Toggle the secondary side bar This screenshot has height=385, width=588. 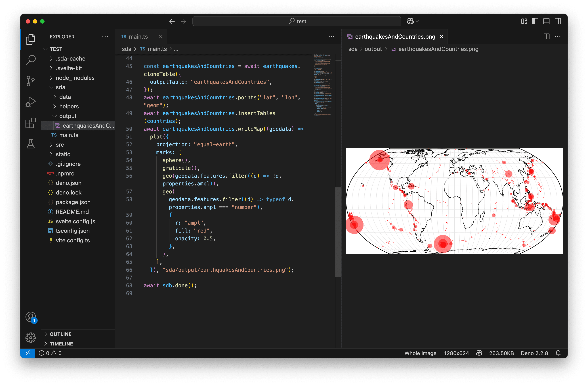pyautogui.click(x=558, y=21)
